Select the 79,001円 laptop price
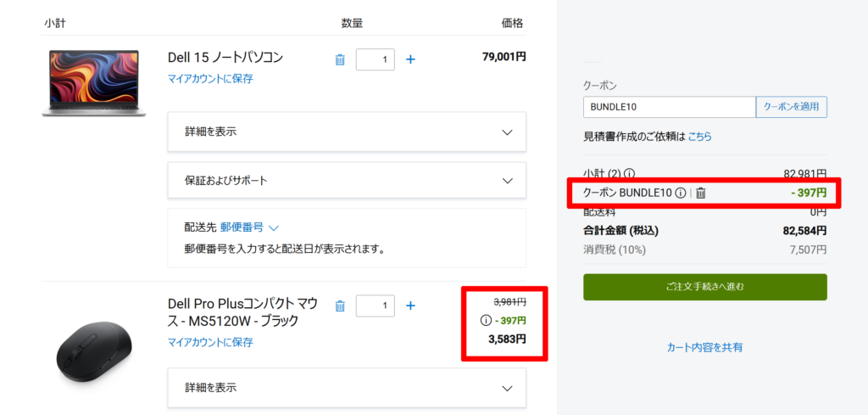Screen dimensions: 868x415 point(504,57)
